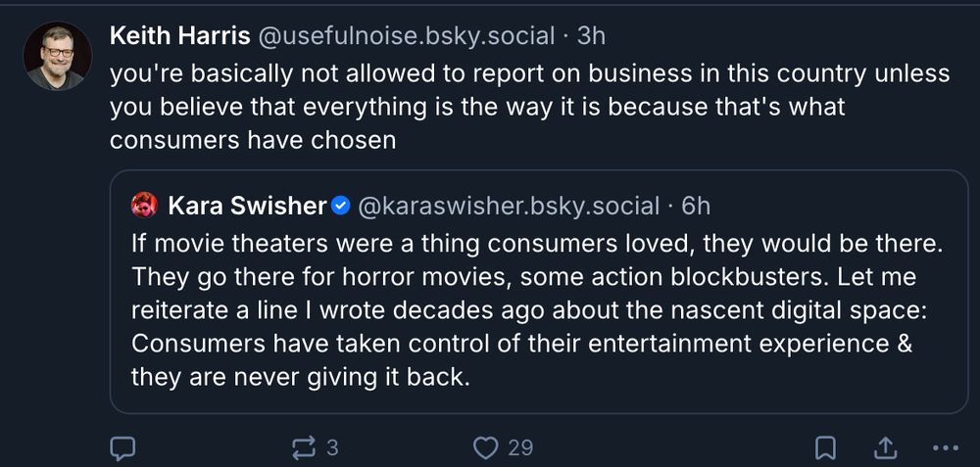980x467 pixels.
Task: Open the @usefulnoise.bsky.social handle link
Action: pyautogui.click(x=406, y=36)
